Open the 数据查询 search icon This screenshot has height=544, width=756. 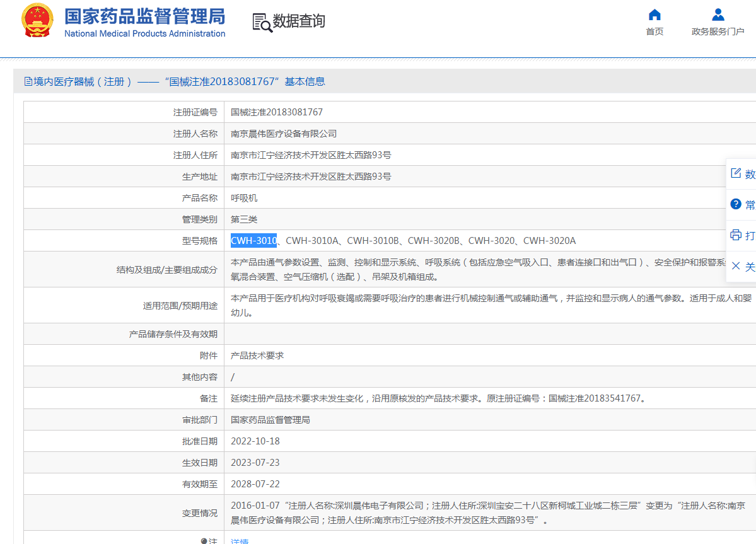(262, 22)
